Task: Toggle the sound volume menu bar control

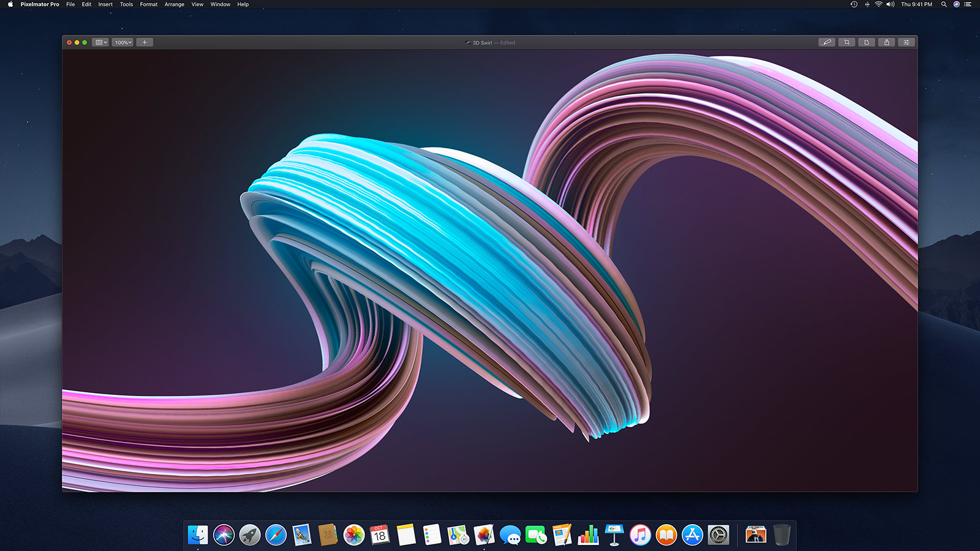Action: [x=889, y=4]
